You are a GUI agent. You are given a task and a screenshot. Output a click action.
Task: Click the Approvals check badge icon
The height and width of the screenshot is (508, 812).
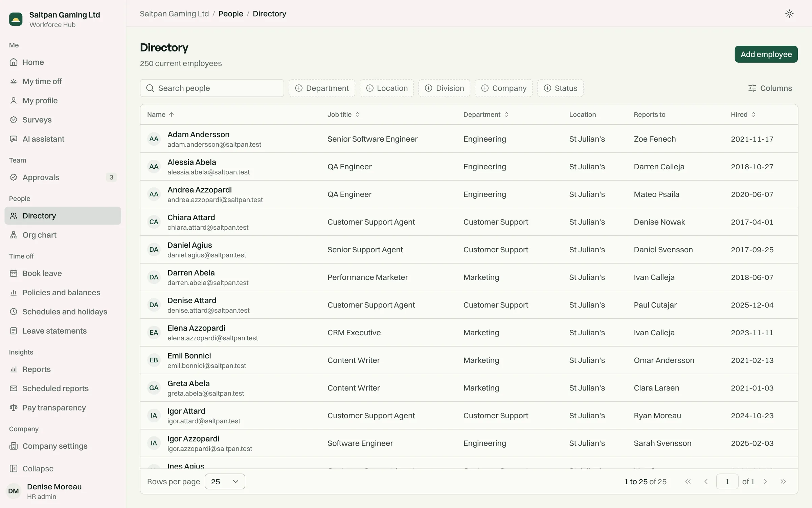pyautogui.click(x=14, y=177)
